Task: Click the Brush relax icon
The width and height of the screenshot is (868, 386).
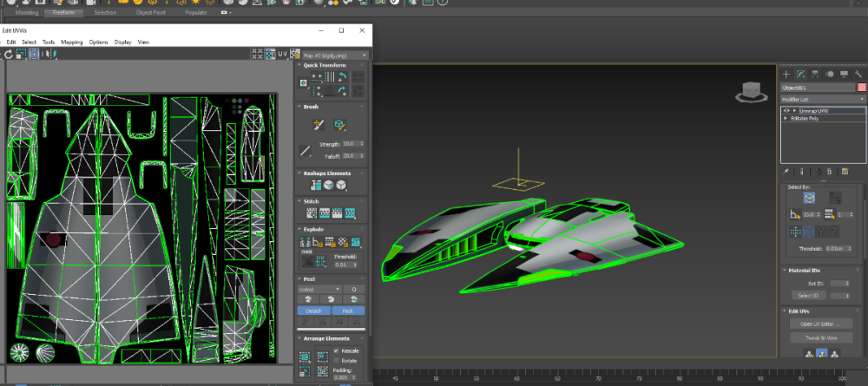Action: [x=339, y=125]
